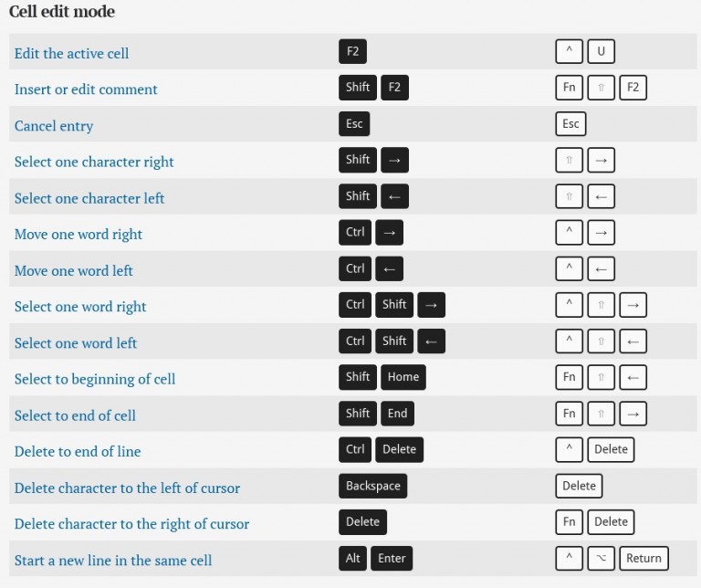
Task: Click the white Esc key badge
Action: [570, 124]
